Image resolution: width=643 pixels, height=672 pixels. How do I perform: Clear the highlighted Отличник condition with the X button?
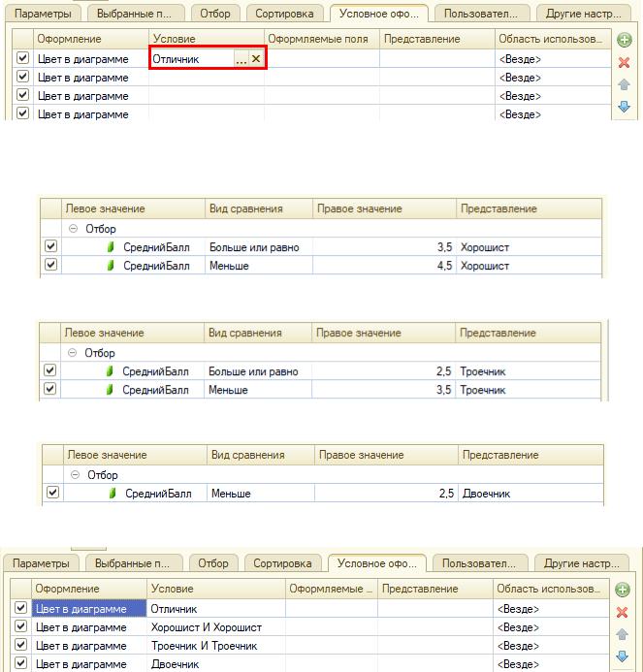click(256, 59)
